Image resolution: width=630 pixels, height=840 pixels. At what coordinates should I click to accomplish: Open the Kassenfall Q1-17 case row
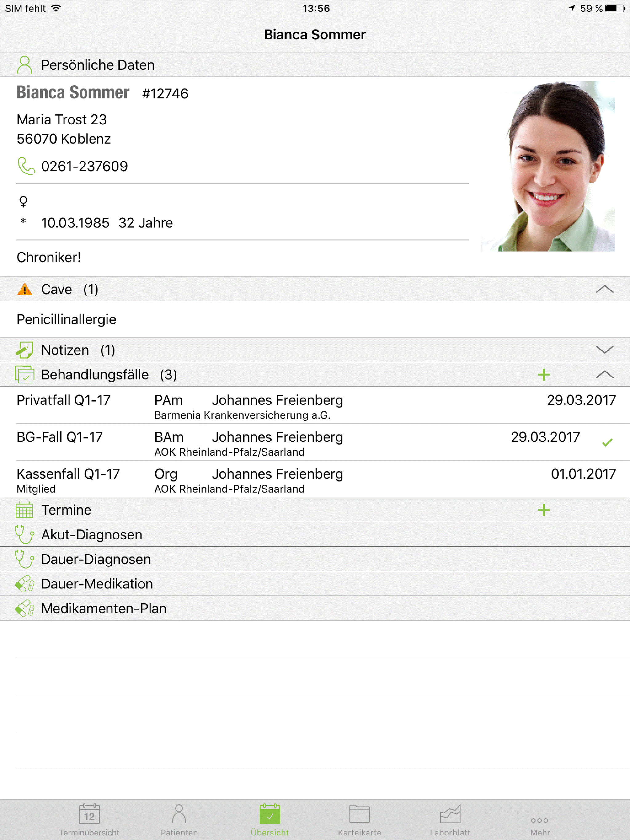315,479
